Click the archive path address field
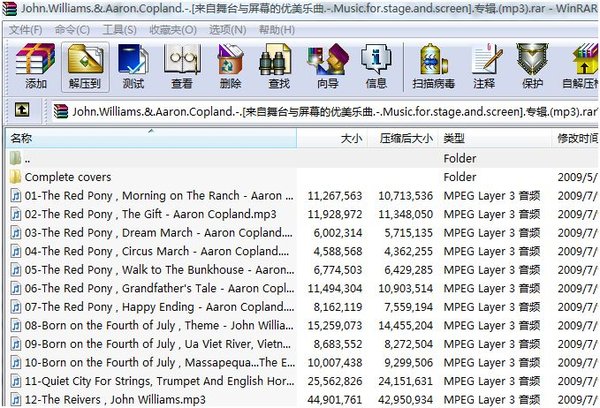This screenshot has width=600, height=408. pyautogui.click(x=324, y=111)
